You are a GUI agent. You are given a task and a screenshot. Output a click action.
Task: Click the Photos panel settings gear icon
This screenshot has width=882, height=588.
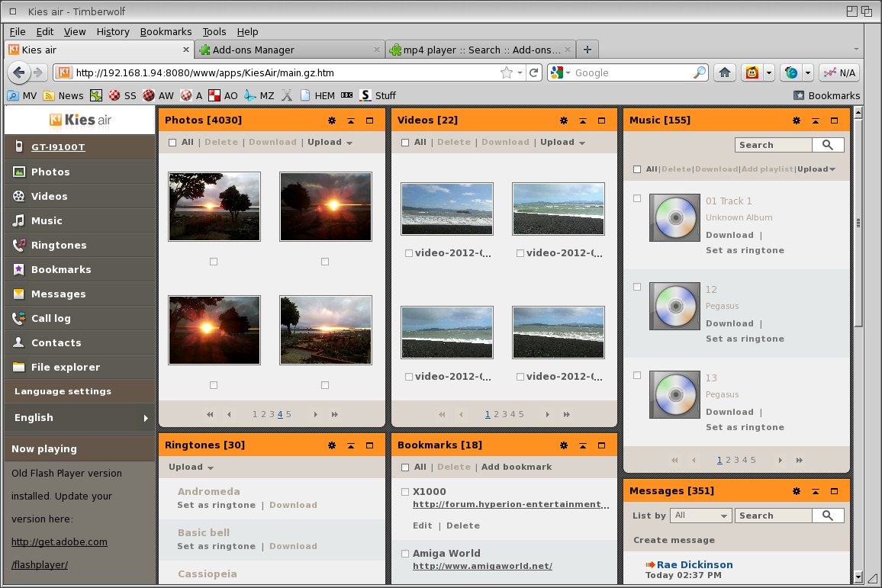click(331, 120)
